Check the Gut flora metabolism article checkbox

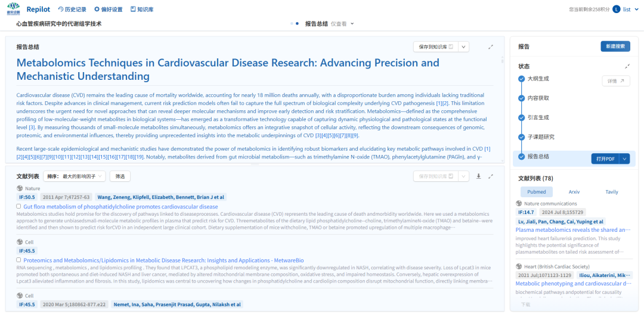click(19, 207)
